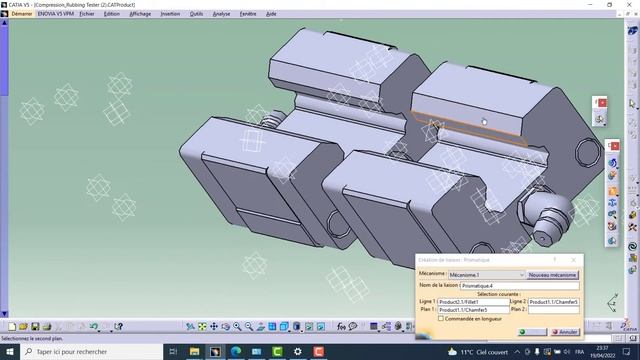Click the Plan 1 selection field
640x360 pixels.
click(x=473, y=310)
